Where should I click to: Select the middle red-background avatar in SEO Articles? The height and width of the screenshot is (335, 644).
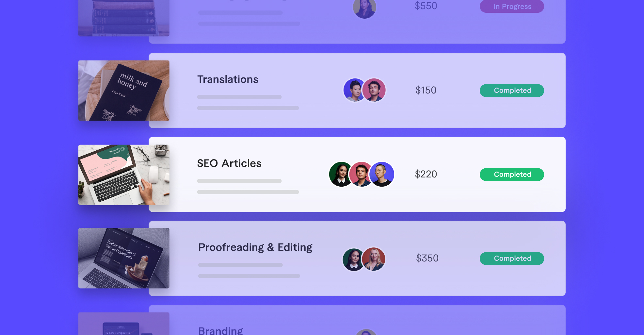361,174
